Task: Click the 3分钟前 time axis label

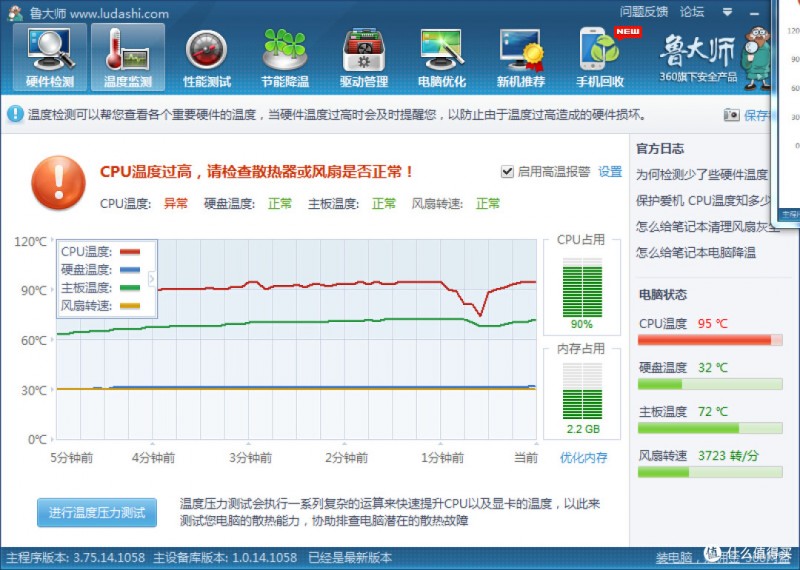Action: (x=250, y=458)
